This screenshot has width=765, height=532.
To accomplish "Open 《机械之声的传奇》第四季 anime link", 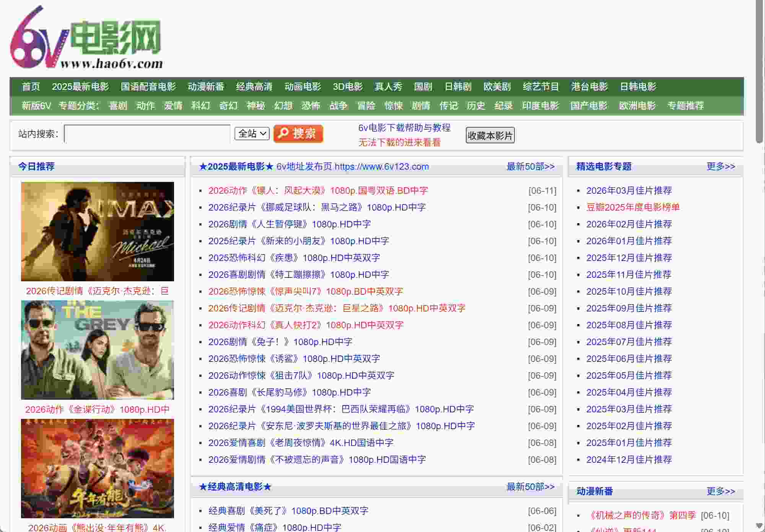I will point(641,515).
